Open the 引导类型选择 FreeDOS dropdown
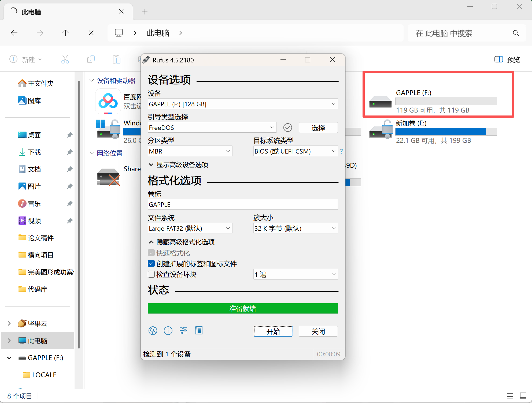Viewport: 532px width, 403px height. (x=212, y=128)
